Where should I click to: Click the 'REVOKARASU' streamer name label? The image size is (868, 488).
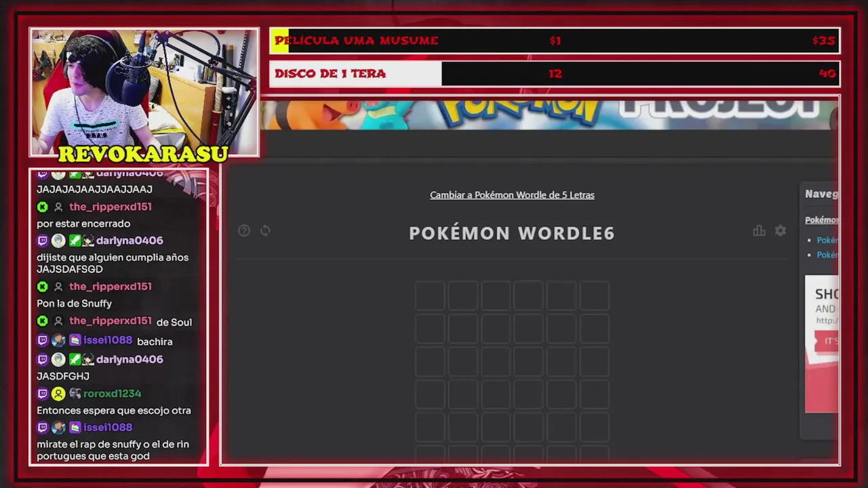(143, 154)
